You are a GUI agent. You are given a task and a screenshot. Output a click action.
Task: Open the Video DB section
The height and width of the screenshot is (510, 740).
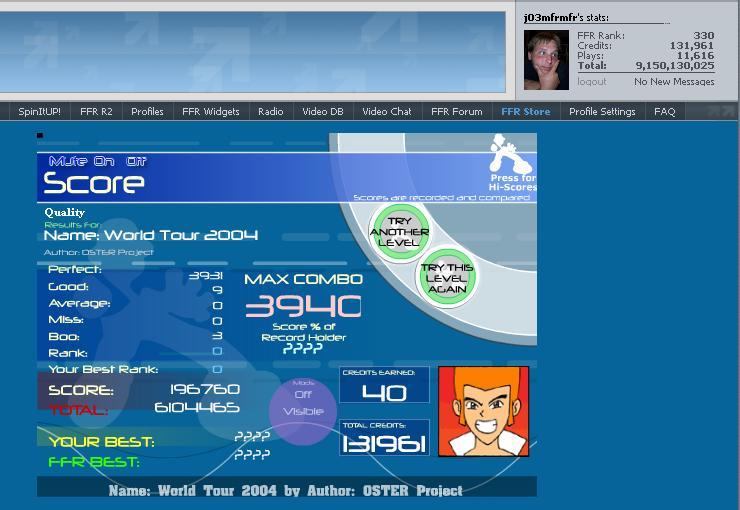323,112
